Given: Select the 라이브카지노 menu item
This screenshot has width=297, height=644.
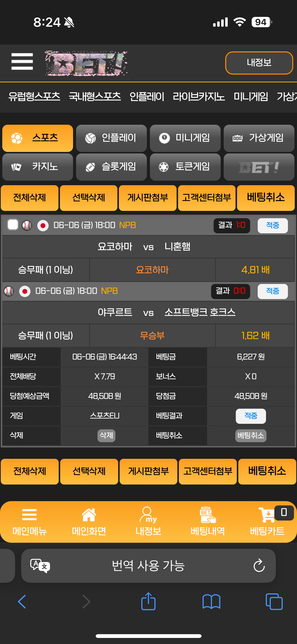Looking at the screenshot, I should [199, 96].
